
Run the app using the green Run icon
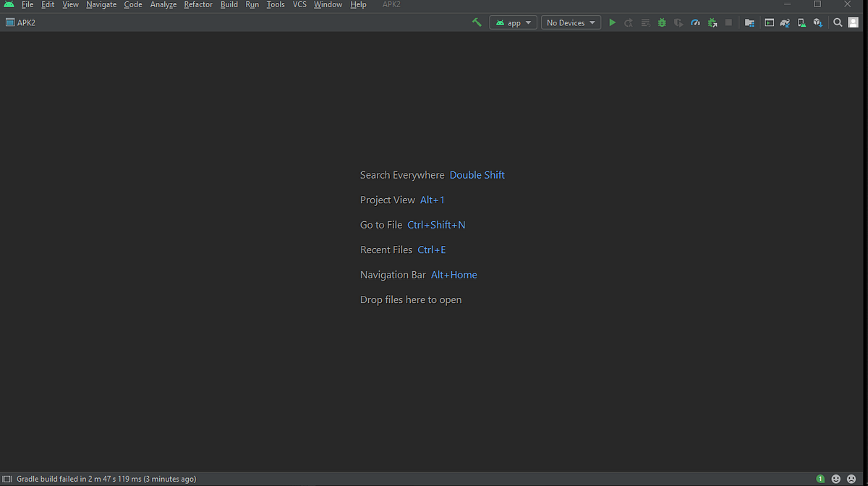click(612, 22)
